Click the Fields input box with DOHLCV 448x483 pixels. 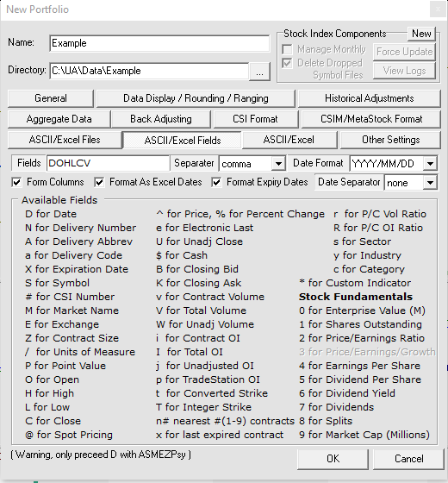tap(108, 163)
